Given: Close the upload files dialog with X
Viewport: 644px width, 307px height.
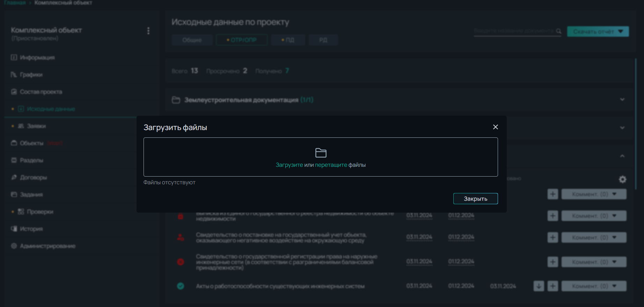Looking at the screenshot, I should click(495, 127).
